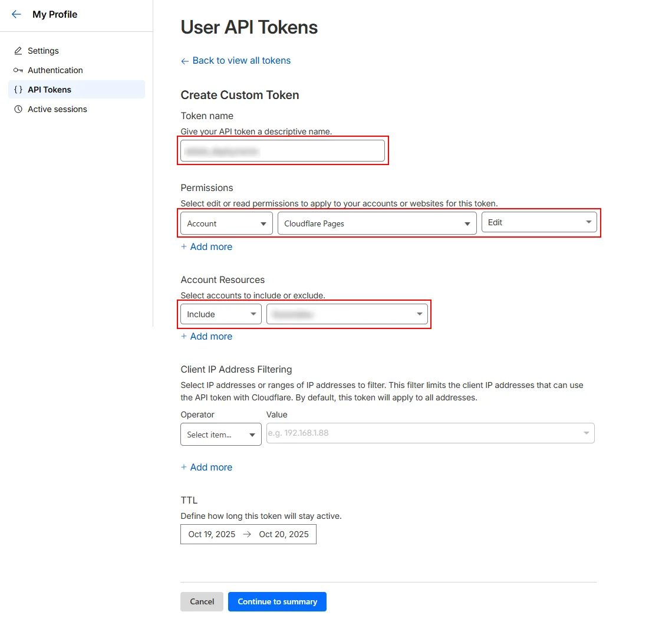
Task: Follow the Back to view all tokens link
Action: tap(241, 60)
